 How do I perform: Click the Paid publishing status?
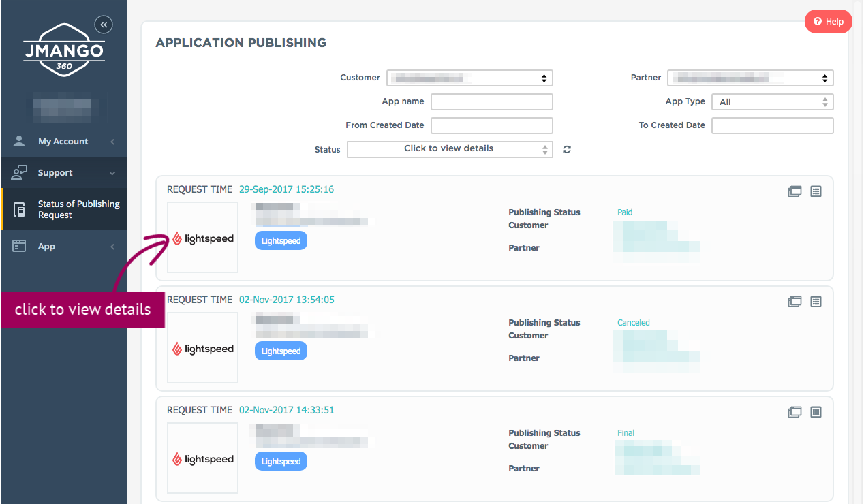pos(625,212)
